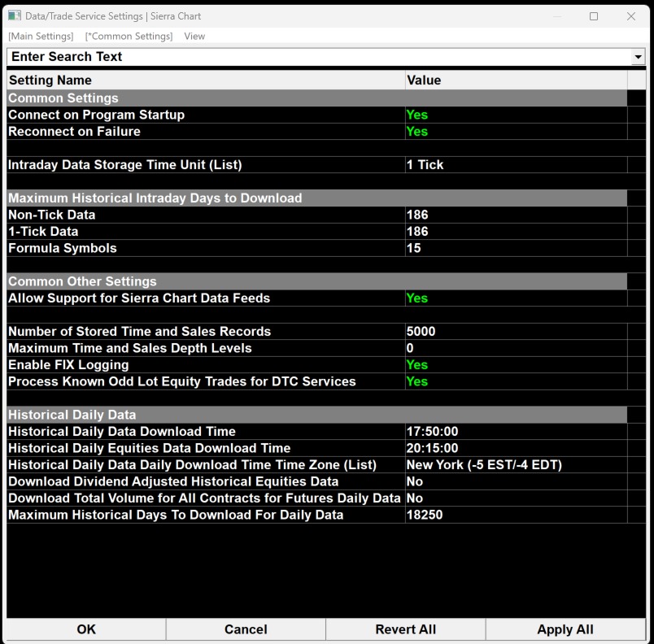Select the Historical Daily Data section header
The image size is (654, 644).
coord(317,415)
